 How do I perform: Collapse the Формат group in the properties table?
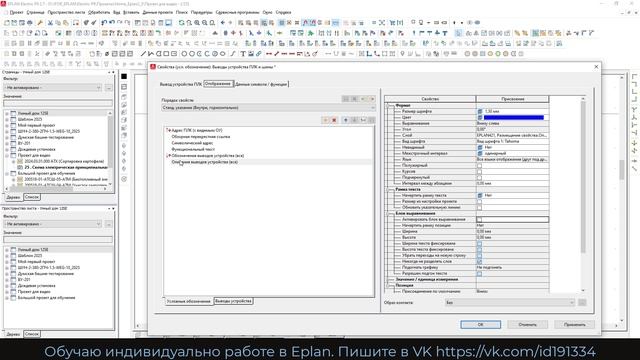tap(389, 105)
